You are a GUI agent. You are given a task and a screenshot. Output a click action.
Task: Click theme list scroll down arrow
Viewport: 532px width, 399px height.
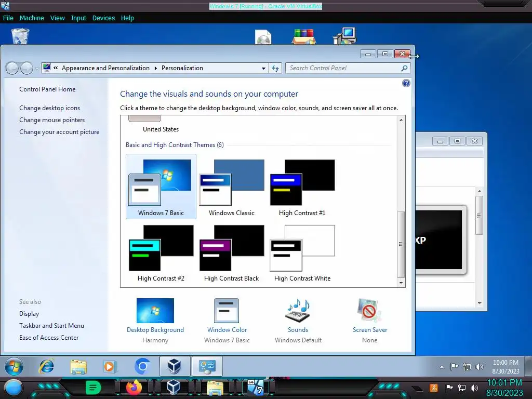[401, 283]
